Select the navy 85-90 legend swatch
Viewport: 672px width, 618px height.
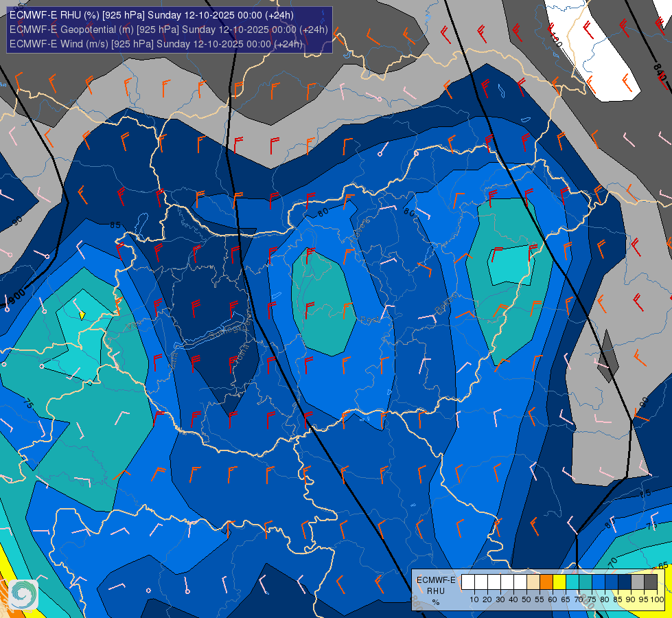[x=625, y=582]
